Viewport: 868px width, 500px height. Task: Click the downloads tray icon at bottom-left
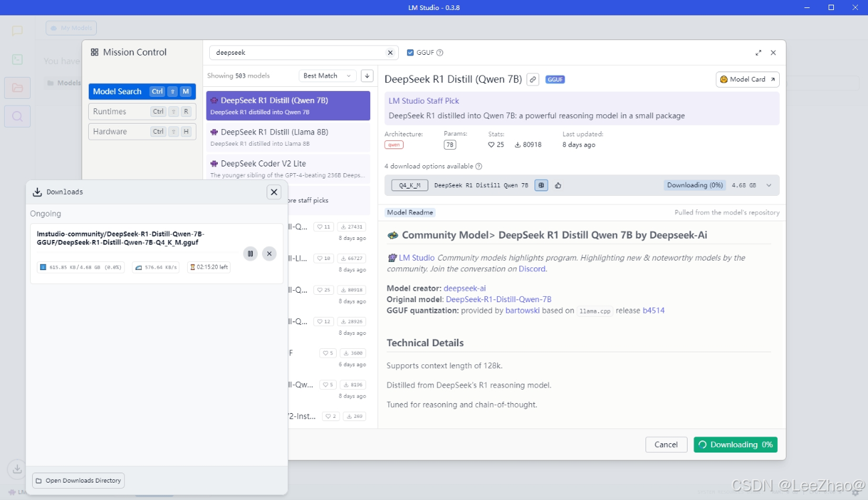coord(16,469)
